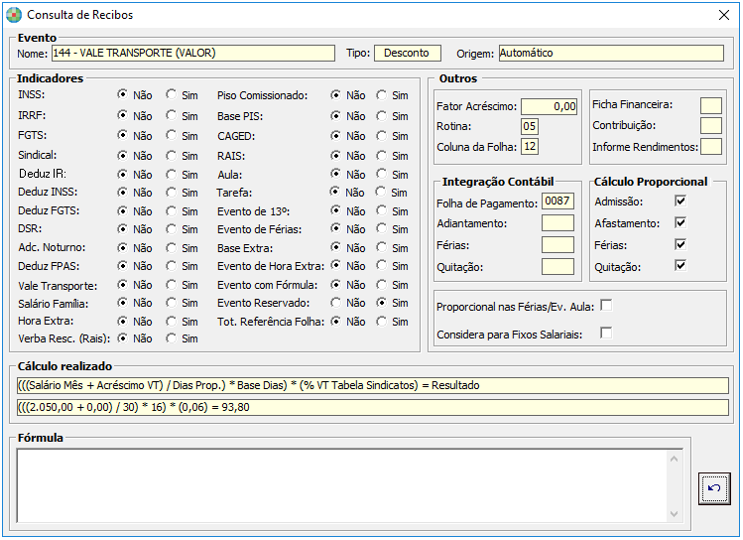
Task: Select Sim for Vale Transporte indicator
Action: (x=171, y=285)
